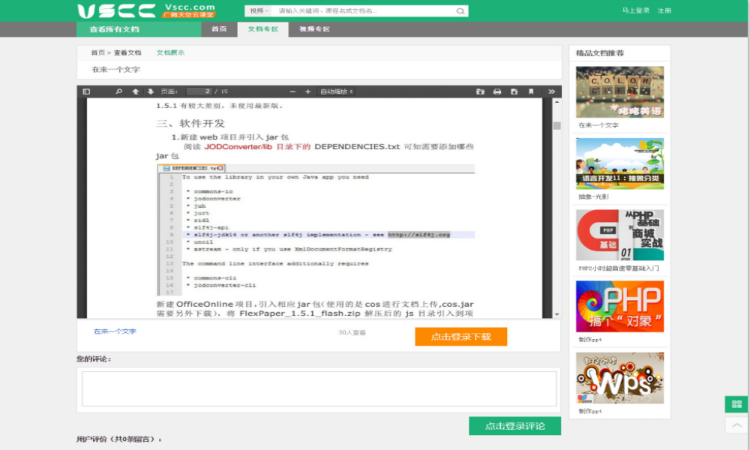Click the 三、软件开发 heading in document
This screenshot has width=750, height=450.
point(190,123)
